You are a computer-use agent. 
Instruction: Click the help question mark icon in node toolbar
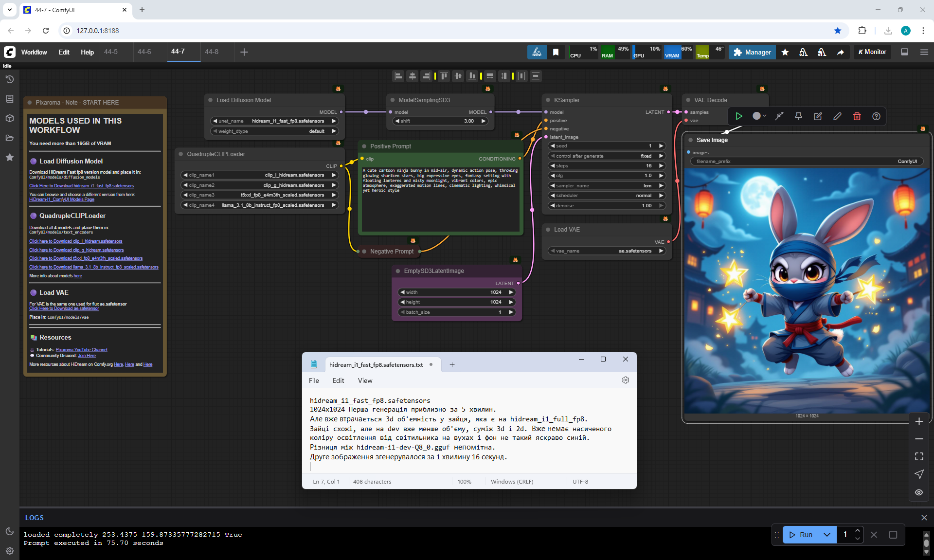coord(876,116)
